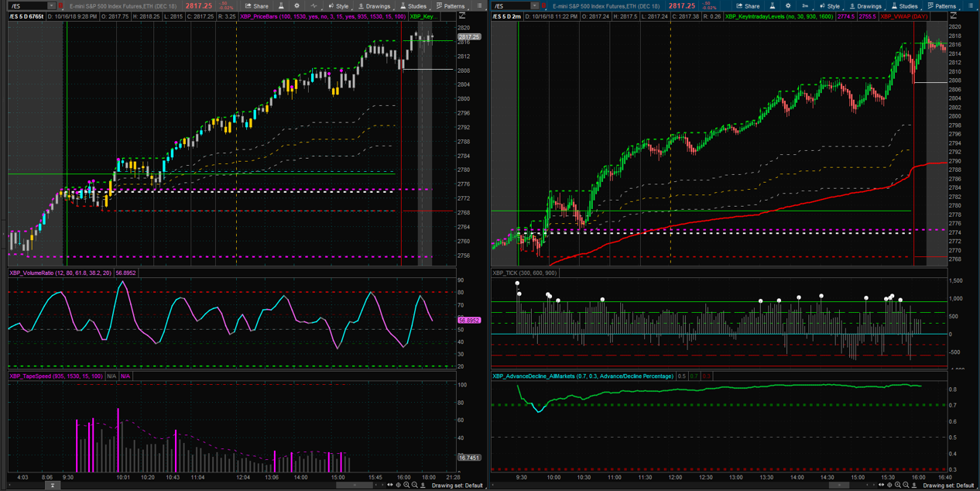
Task: Click the left chart timeframe icon
Action: (314, 6)
